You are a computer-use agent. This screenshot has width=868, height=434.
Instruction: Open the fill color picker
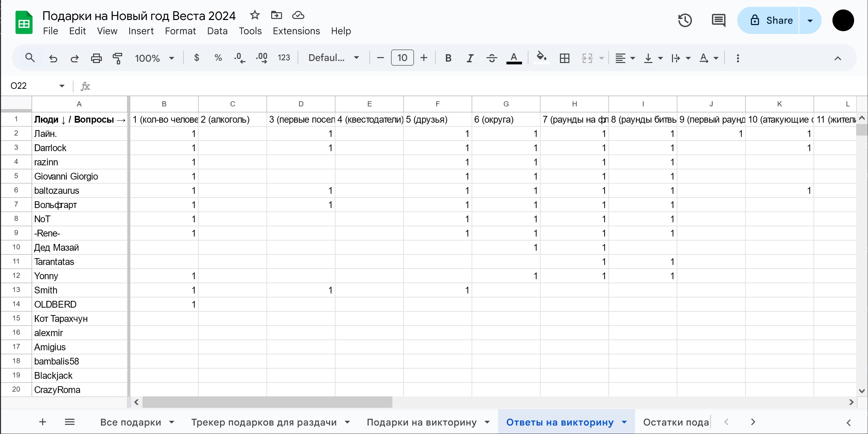tap(542, 58)
